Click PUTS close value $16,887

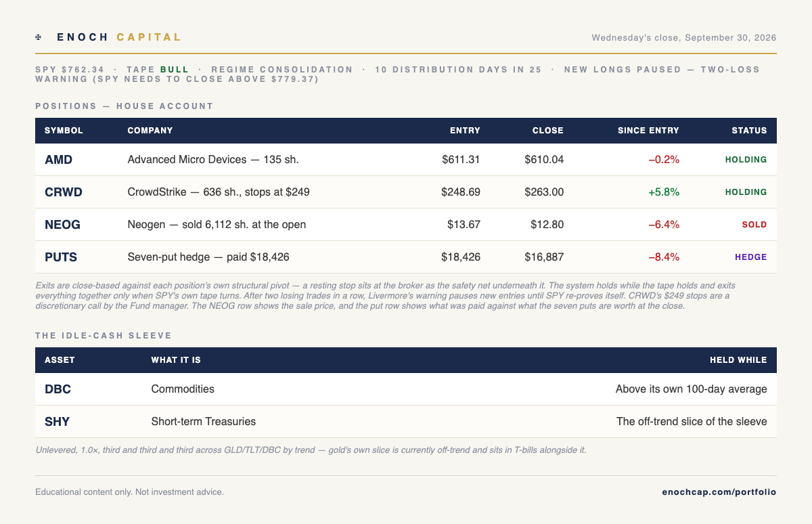[x=544, y=257]
